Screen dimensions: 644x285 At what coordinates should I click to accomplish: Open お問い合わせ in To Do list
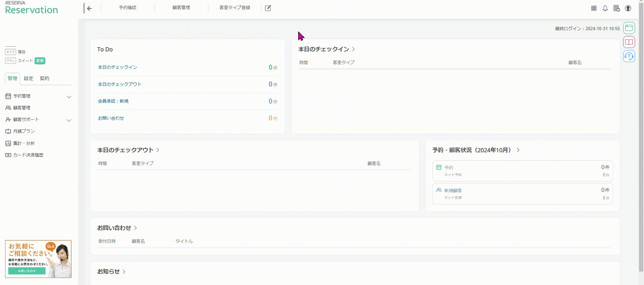111,118
